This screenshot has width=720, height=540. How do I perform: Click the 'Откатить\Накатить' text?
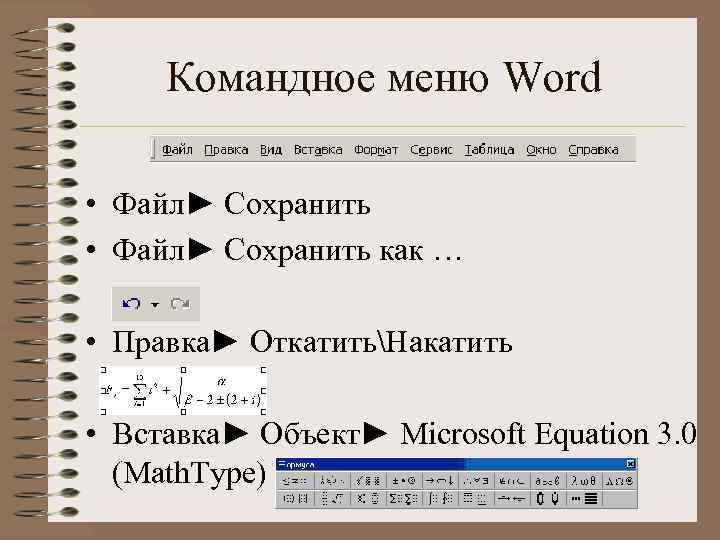click(381, 342)
